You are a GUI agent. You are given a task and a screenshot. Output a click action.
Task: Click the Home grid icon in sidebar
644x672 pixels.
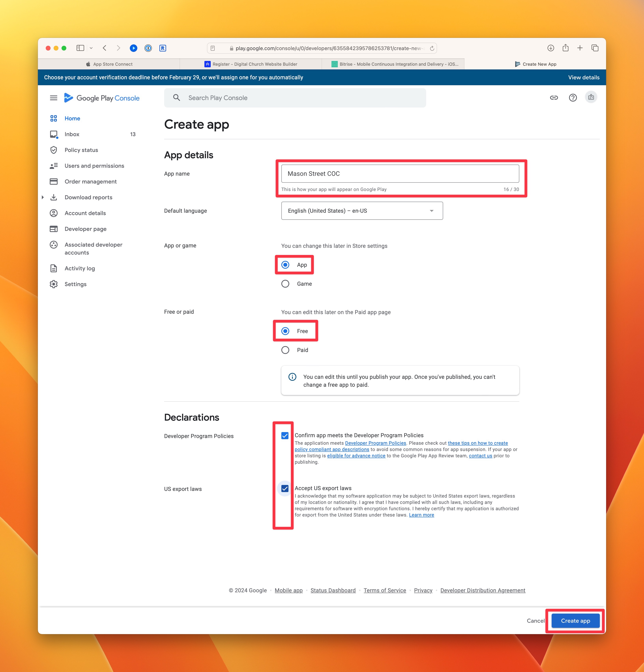[53, 118]
